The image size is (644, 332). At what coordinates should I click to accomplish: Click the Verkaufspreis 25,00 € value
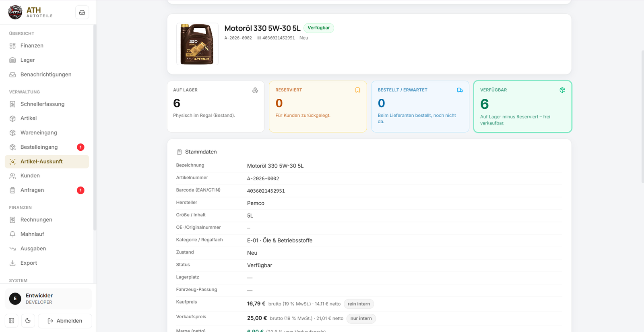257,318
